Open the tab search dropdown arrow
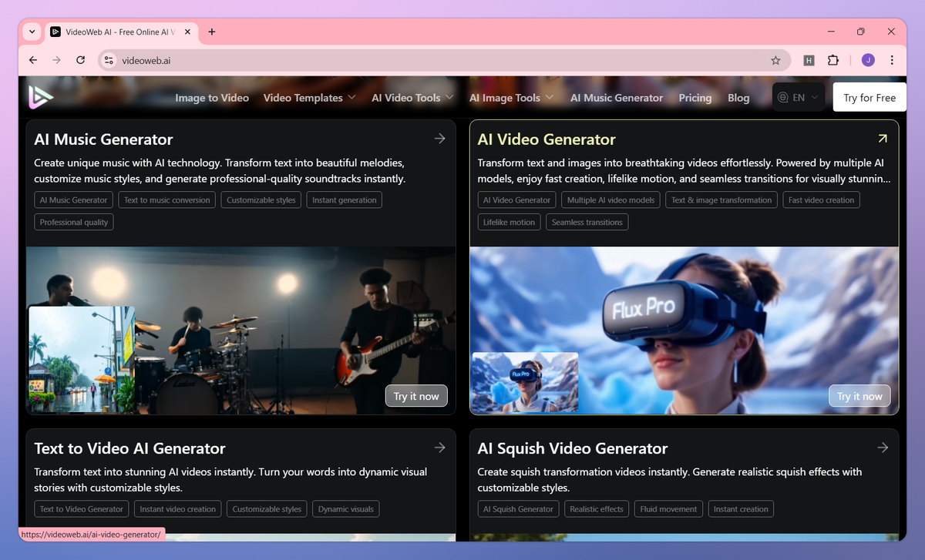The width and height of the screenshot is (925, 560). coord(32,32)
